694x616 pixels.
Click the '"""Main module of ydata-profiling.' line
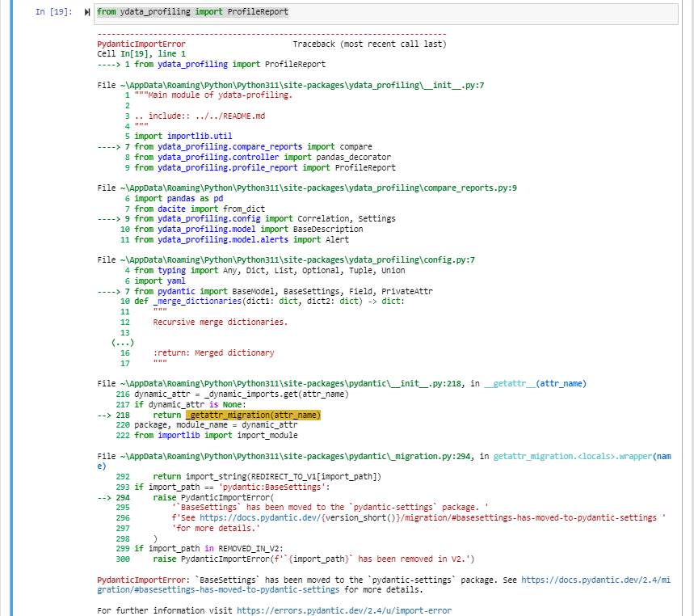tap(214, 95)
